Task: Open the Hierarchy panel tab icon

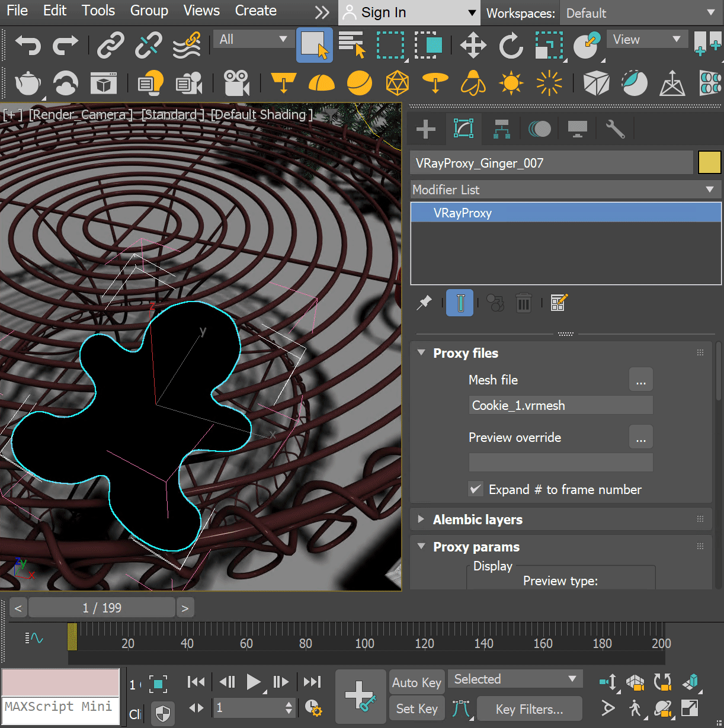Action: tap(502, 129)
